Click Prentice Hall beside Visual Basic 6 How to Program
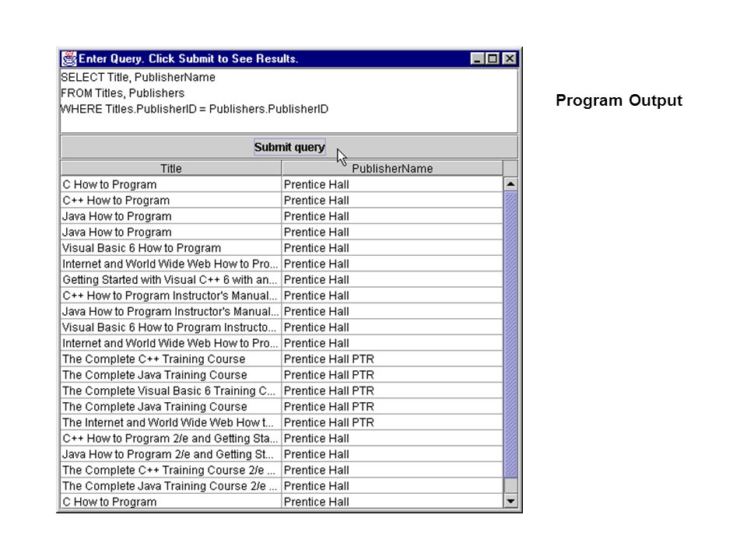Screen dimensions: 747x560 click(392, 248)
